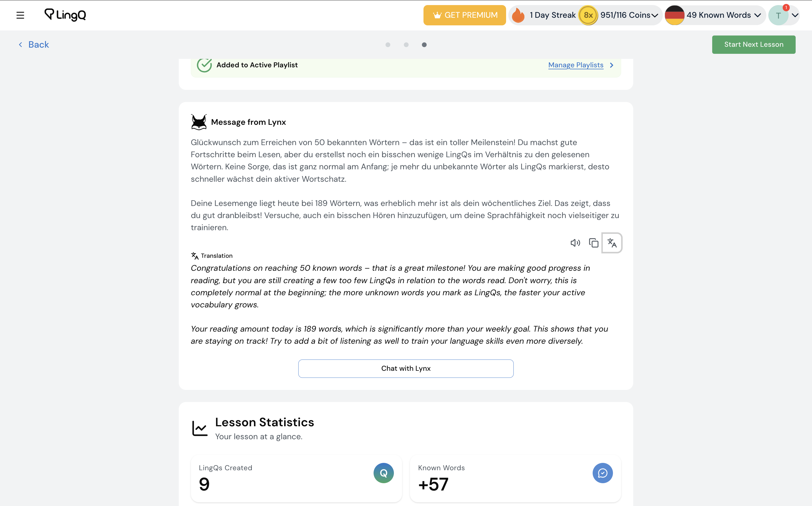812x506 pixels.
Task: Go to the first page dot
Action: point(388,45)
